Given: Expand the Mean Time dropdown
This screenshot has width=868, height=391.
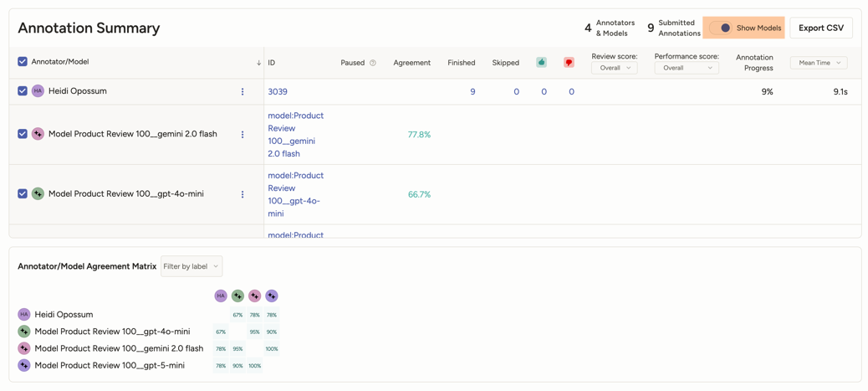Looking at the screenshot, I should pyautogui.click(x=819, y=63).
